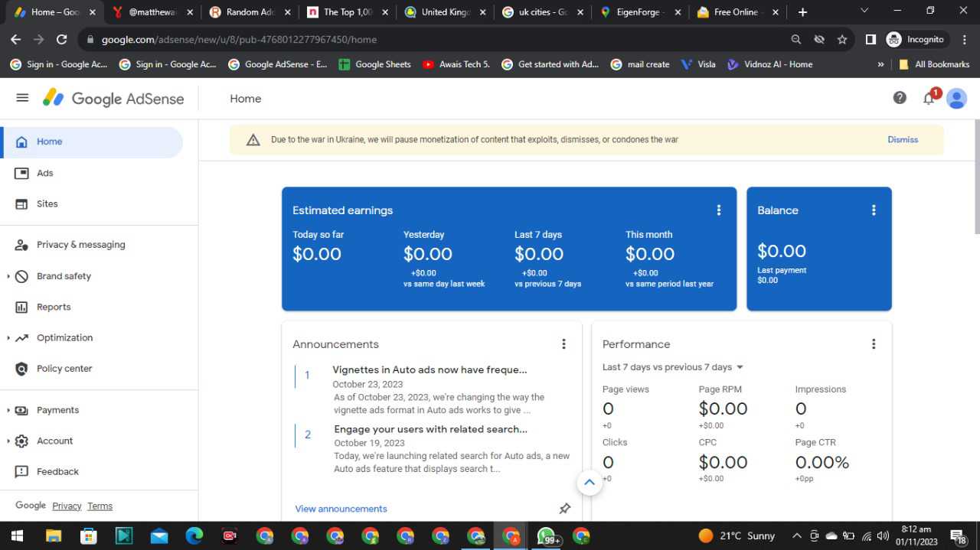Open Mail app from the taskbar
This screenshot has height=550, width=980.
click(x=159, y=535)
